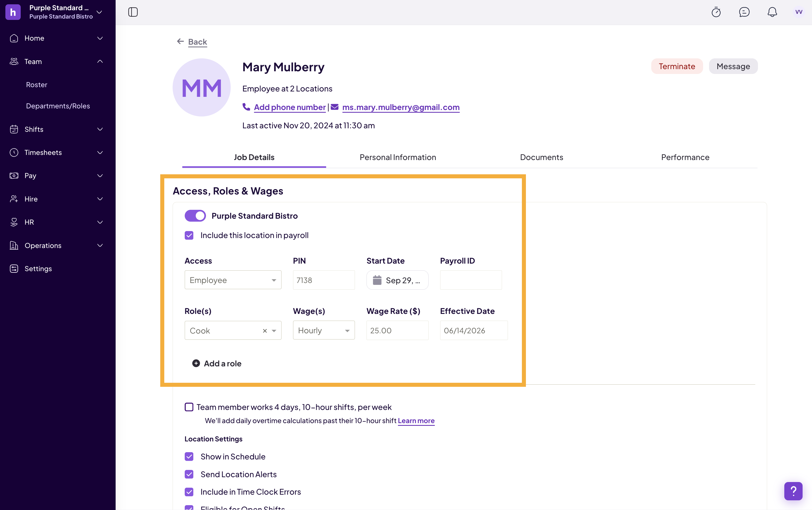812x510 pixels.
Task: Open the messages chat bubble icon
Action: pyautogui.click(x=744, y=12)
